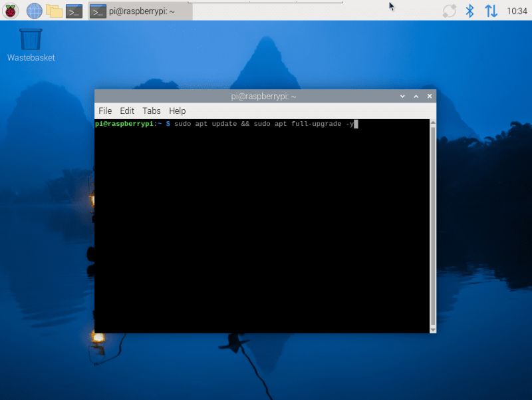Close the terminal window
The height and width of the screenshot is (400, 532).
429,96
